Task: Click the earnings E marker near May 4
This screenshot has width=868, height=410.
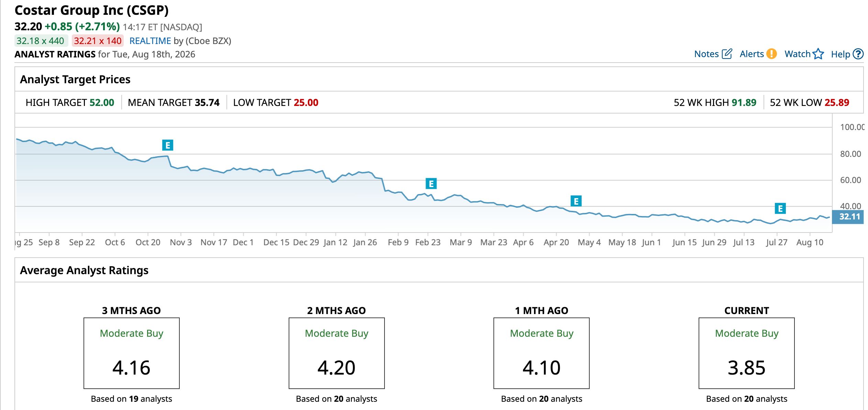Action: pos(576,201)
